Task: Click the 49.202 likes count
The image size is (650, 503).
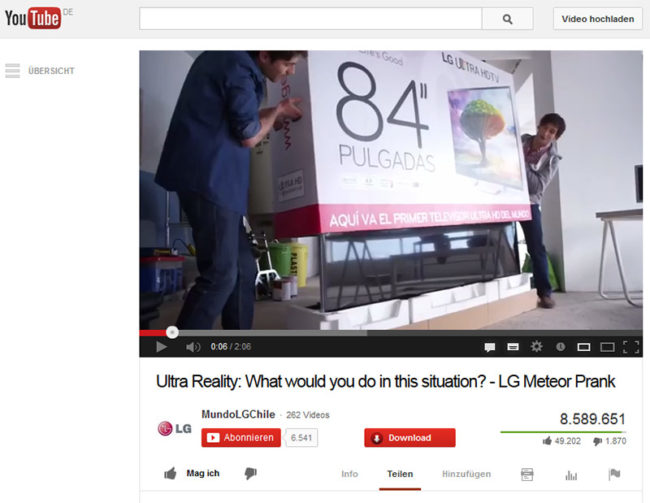Action: coord(567,441)
